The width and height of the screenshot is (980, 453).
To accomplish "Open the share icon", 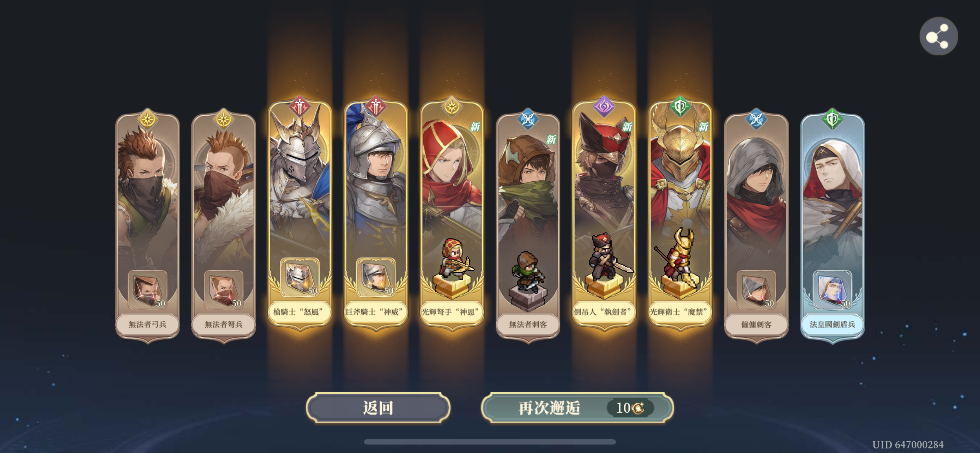I will click(938, 36).
